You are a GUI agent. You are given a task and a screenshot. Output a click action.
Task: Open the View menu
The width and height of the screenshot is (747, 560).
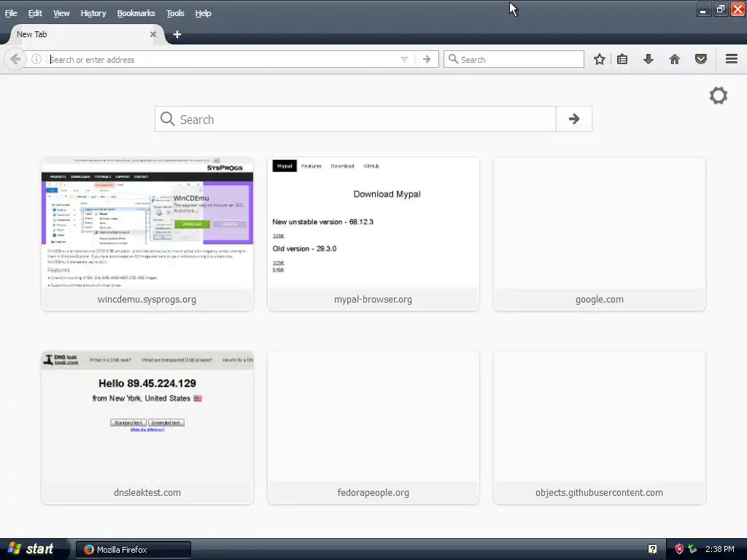click(61, 13)
